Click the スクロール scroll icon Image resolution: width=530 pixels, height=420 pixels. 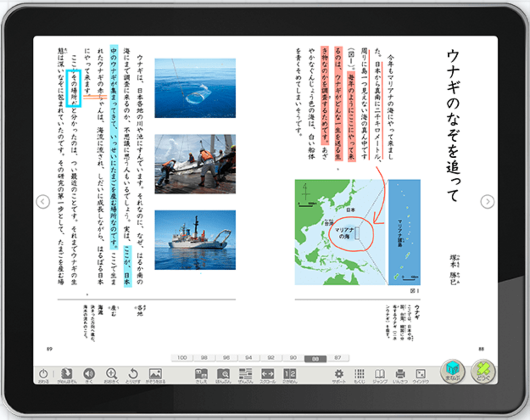coord(268,374)
